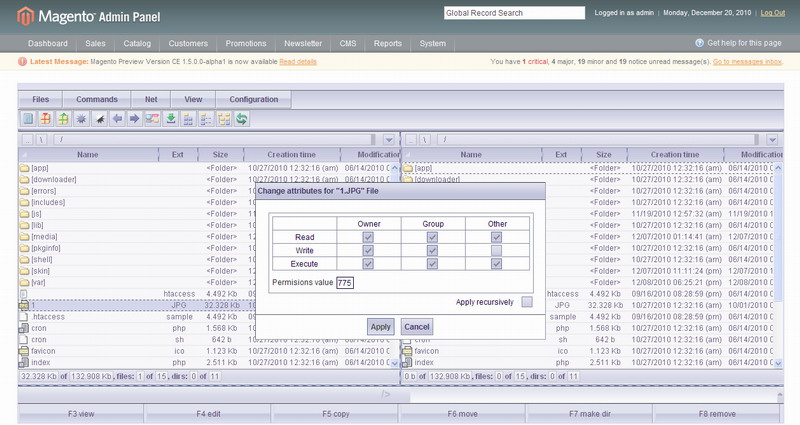Click left pane scrollbar up arrow
Viewport: 800px width, 425px height.
(x=394, y=168)
